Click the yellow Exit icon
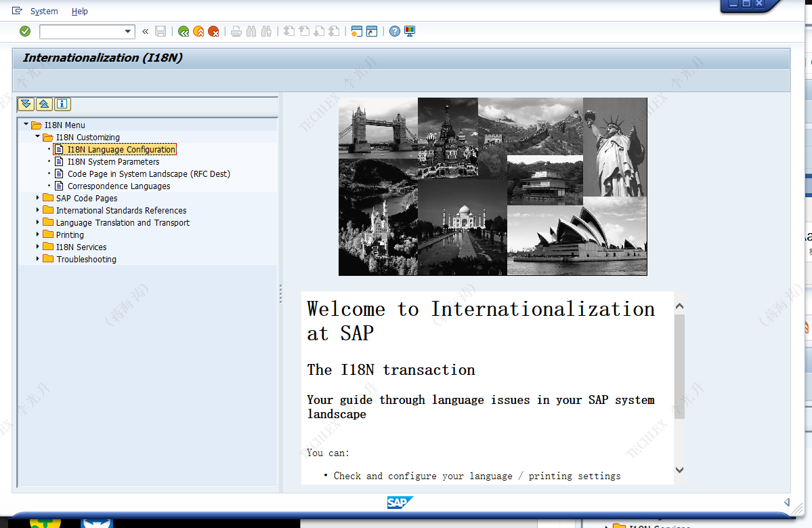812x528 pixels. (x=198, y=32)
